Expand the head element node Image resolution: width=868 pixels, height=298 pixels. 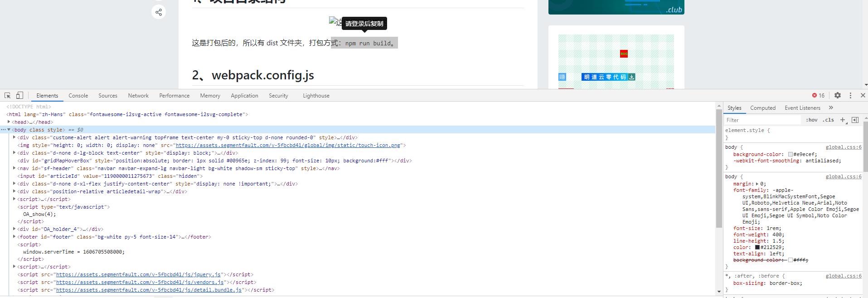coord(9,122)
